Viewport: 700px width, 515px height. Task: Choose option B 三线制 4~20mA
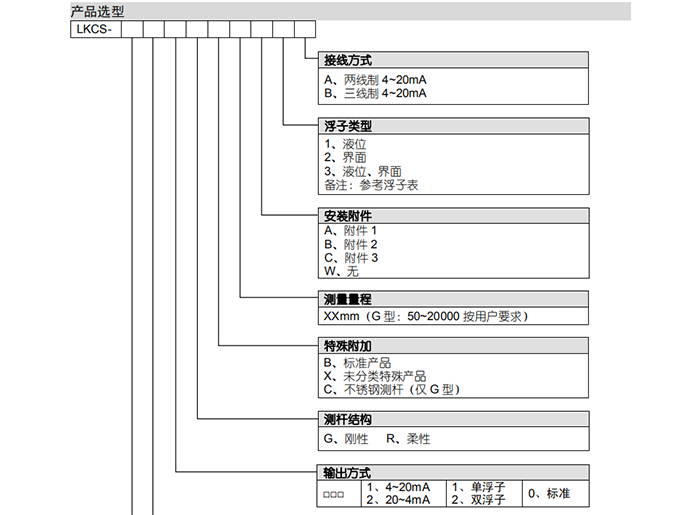coord(375,93)
